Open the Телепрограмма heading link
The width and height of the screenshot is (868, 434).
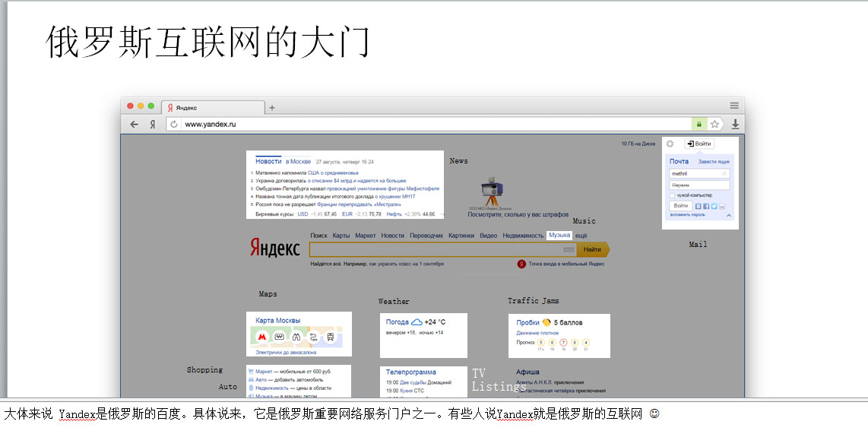pos(410,372)
